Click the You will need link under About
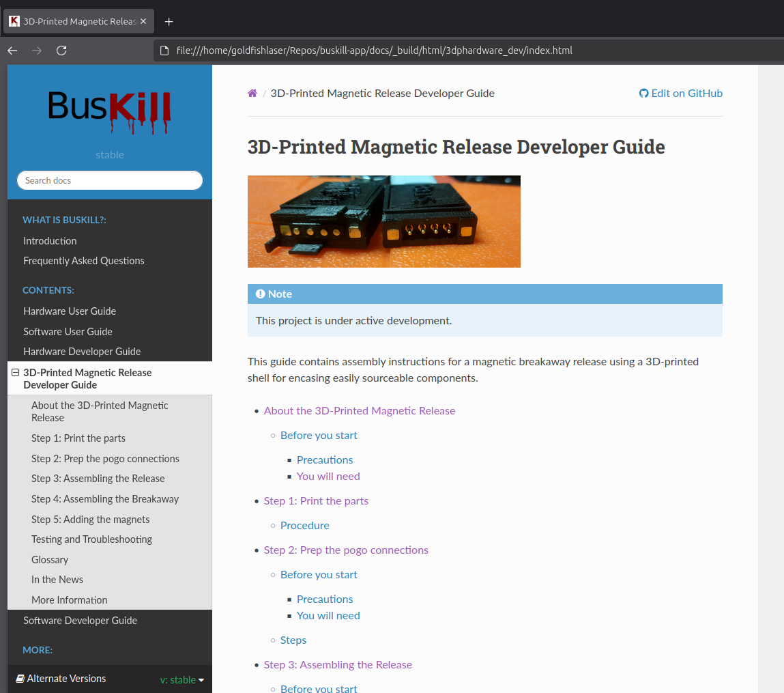Image resolution: width=784 pixels, height=693 pixels. point(328,477)
